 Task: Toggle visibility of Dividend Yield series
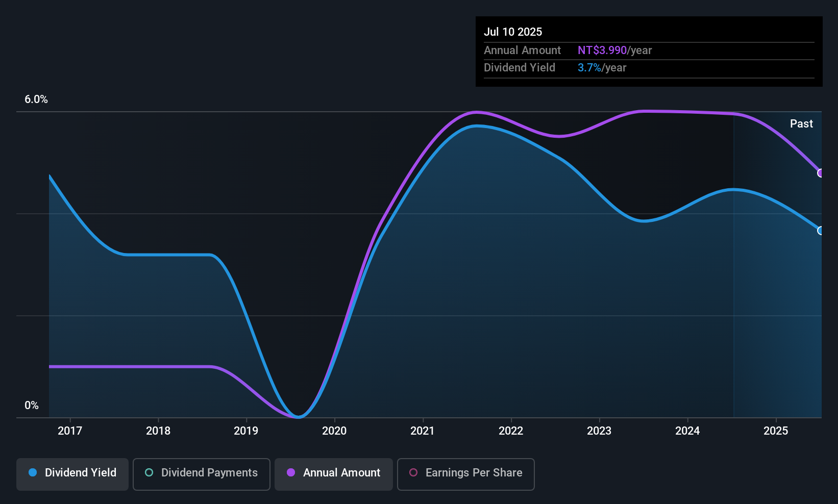[72, 473]
